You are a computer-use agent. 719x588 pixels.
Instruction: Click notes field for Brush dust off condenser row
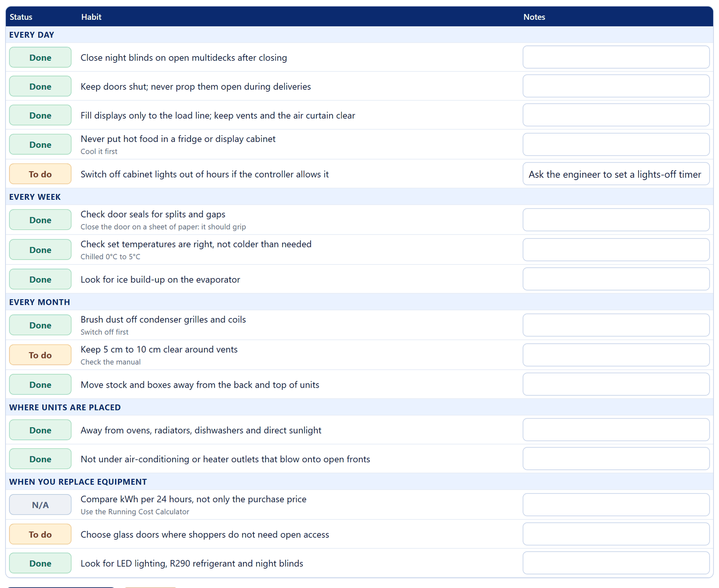click(616, 325)
